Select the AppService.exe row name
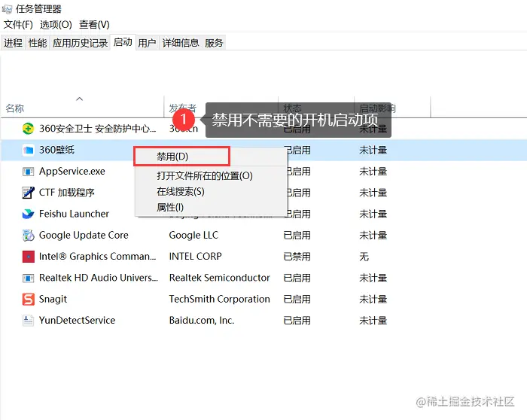This screenshot has height=420, width=527. 72,172
